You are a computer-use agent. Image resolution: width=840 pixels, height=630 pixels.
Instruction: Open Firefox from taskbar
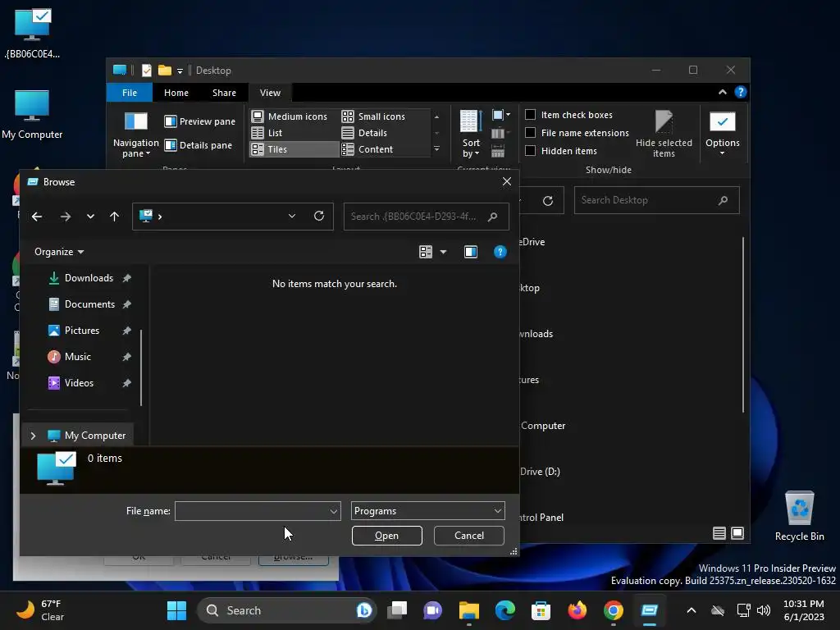pos(577,610)
